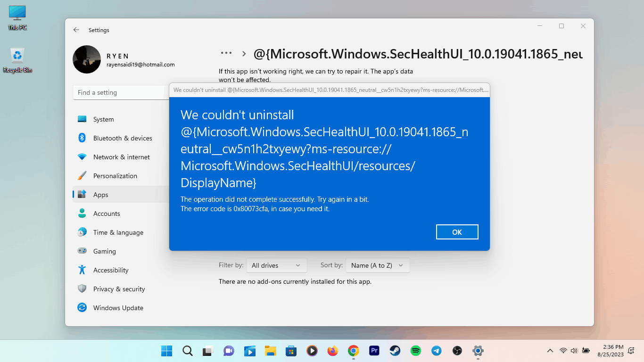Select the Gaming controller settings icon
The height and width of the screenshot is (362, 644).
(x=82, y=251)
